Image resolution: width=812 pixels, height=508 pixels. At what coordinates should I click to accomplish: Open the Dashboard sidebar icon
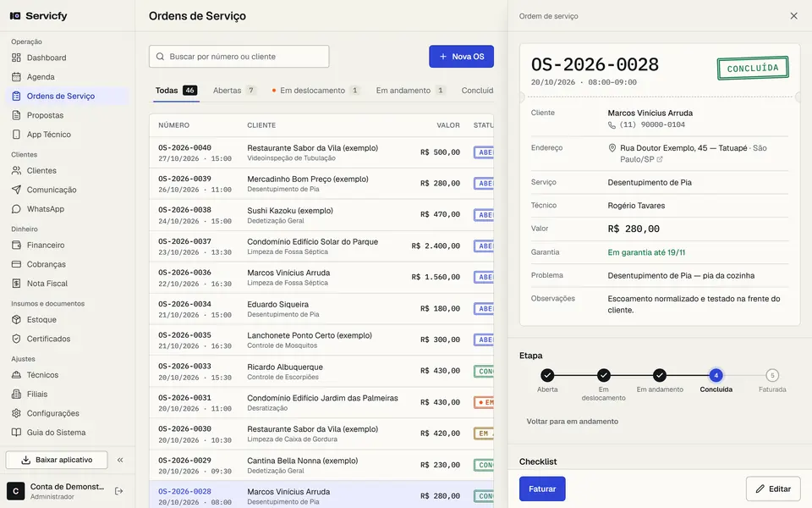pos(17,58)
